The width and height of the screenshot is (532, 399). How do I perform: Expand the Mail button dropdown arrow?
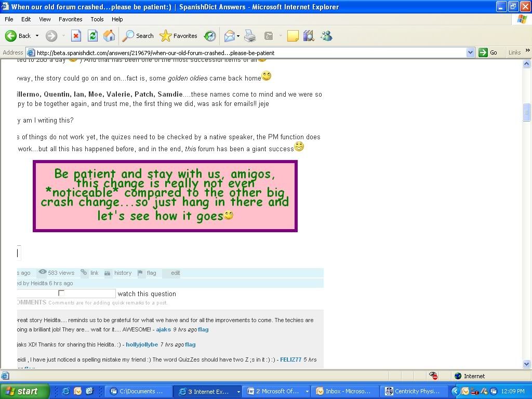tap(238, 36)
